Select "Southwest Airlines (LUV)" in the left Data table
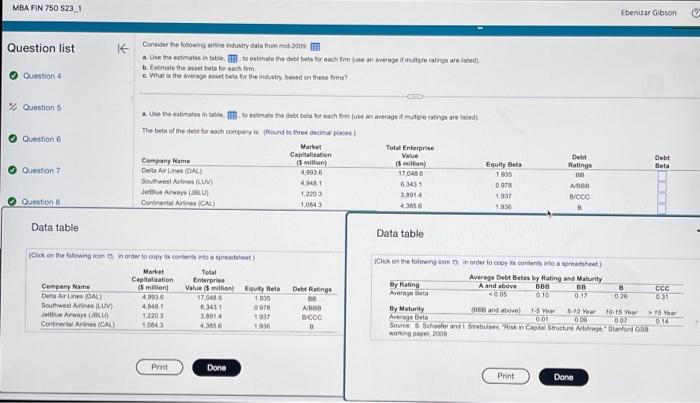Screen dimensions: 700x403 pyautogui.click(x=77, y=305)
